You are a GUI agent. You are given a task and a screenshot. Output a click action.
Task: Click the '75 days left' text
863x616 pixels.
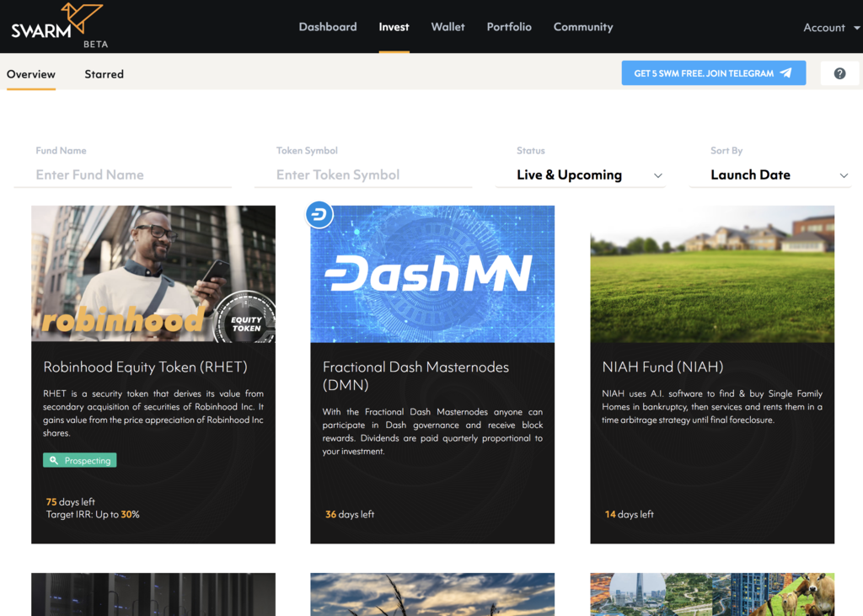(71, 502)
